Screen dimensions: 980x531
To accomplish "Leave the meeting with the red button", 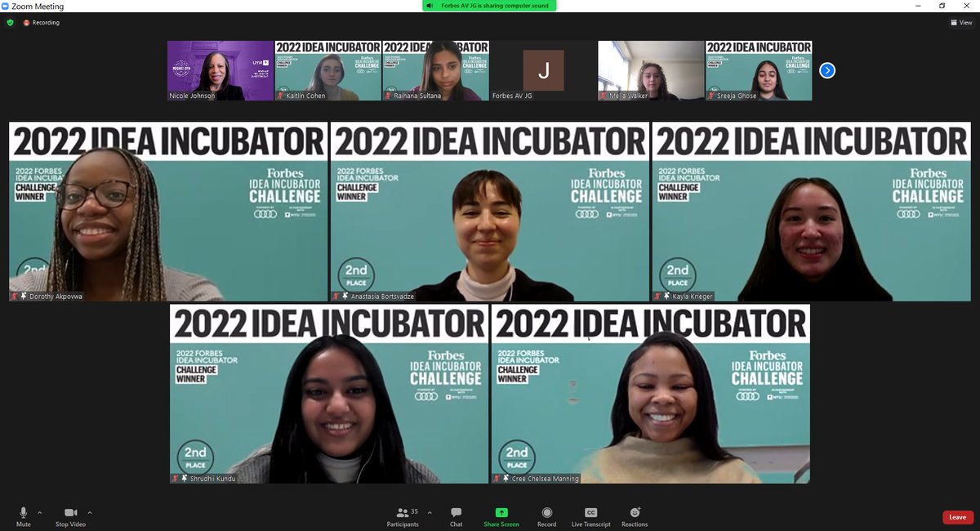I will [x=957, y=517].
